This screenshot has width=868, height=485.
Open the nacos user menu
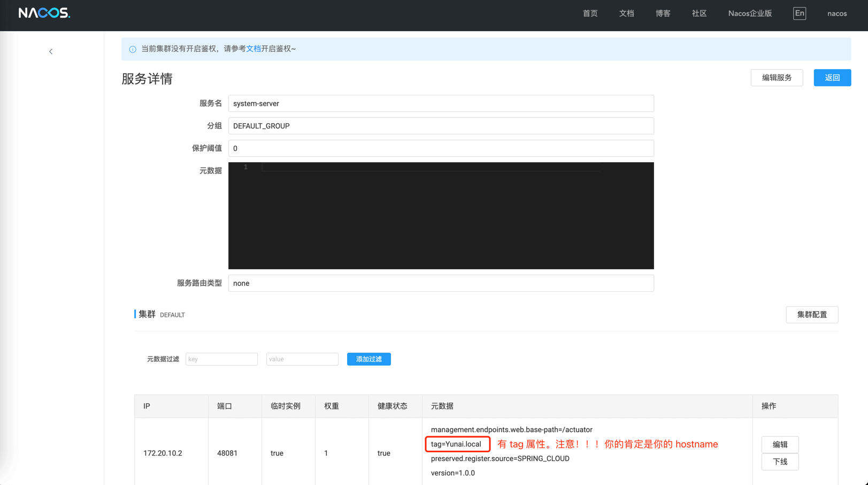click(x=836, y=13)
